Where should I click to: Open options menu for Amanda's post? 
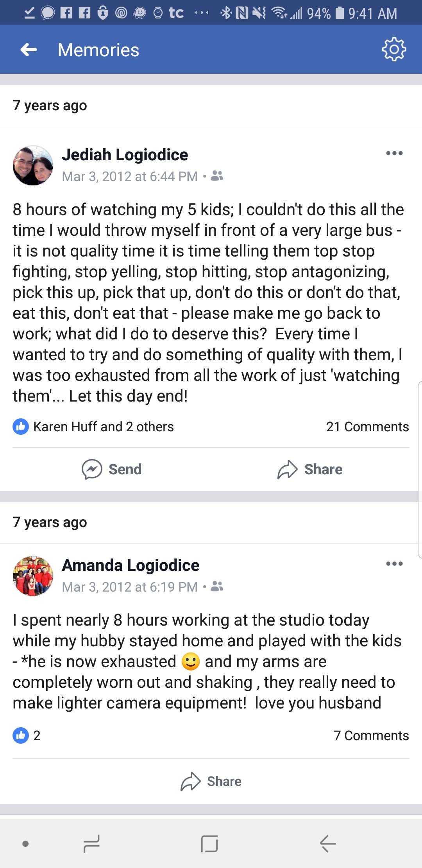(x=394, y=564)
